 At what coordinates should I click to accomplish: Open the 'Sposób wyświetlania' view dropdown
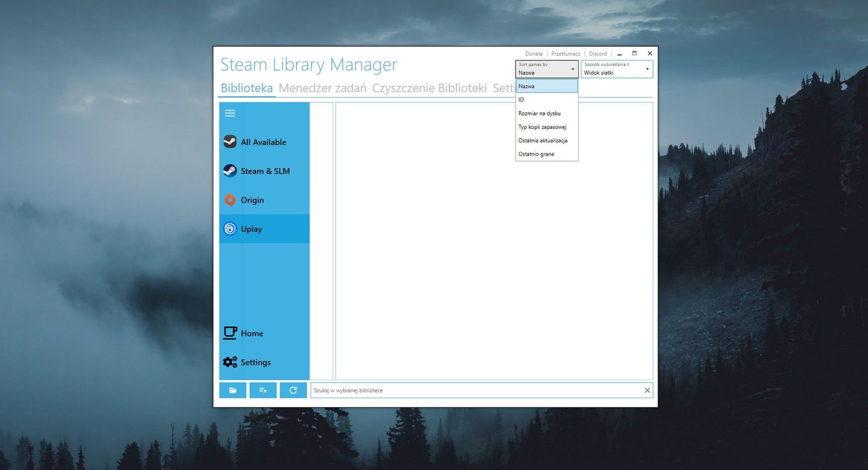(x=617, y=69)
